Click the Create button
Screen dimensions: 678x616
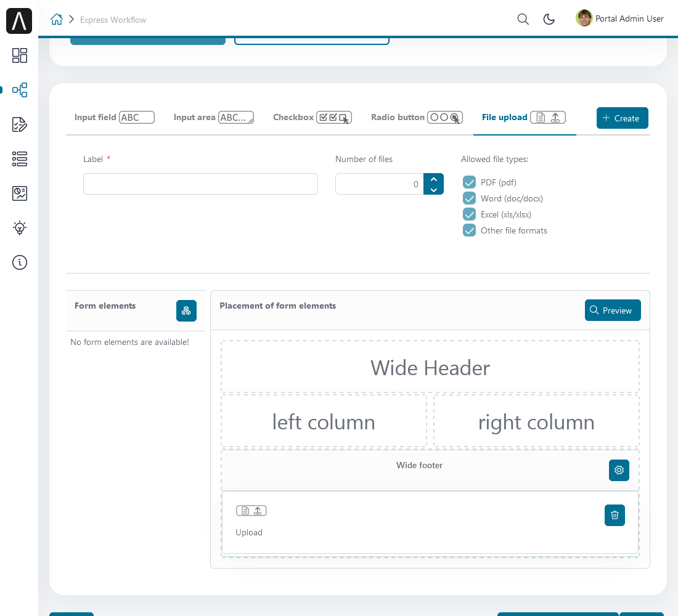(623, 118)
